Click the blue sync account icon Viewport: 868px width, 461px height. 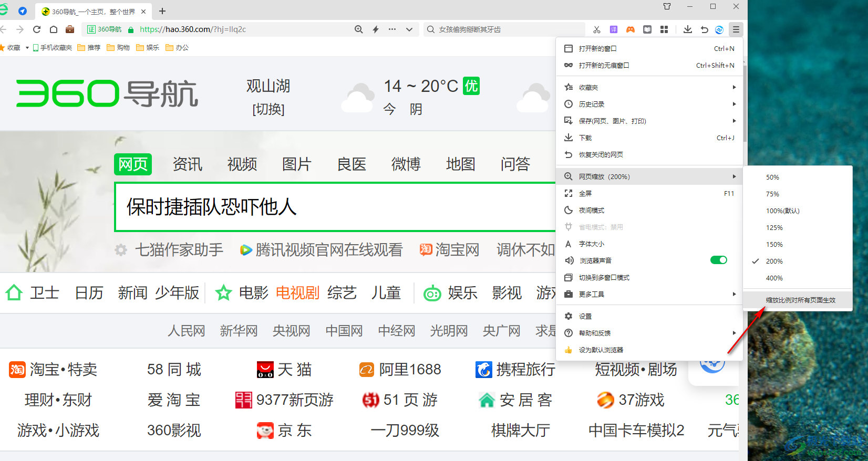(719, 29)
